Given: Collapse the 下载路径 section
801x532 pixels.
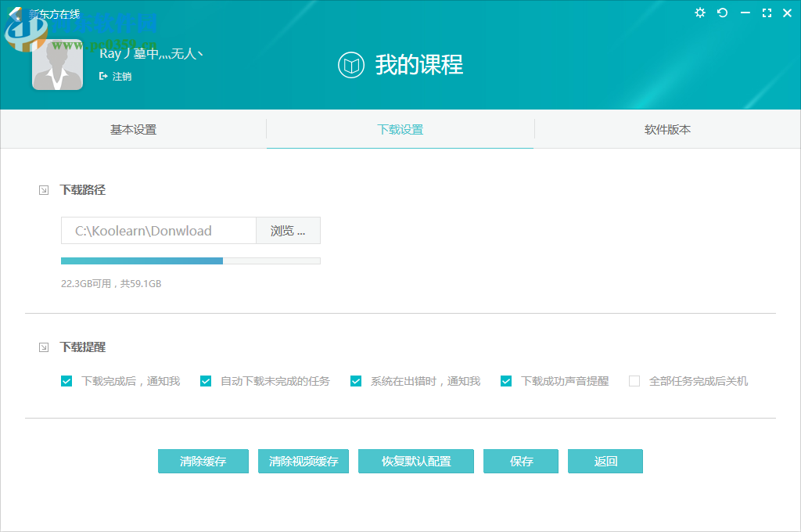Looking at the screenshot, I should pos(43,189).
